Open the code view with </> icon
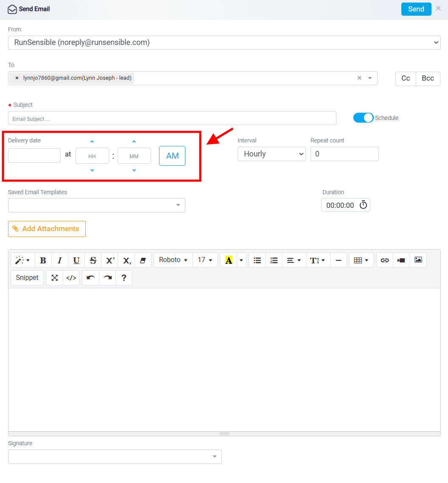 click(x=71, y=278)
